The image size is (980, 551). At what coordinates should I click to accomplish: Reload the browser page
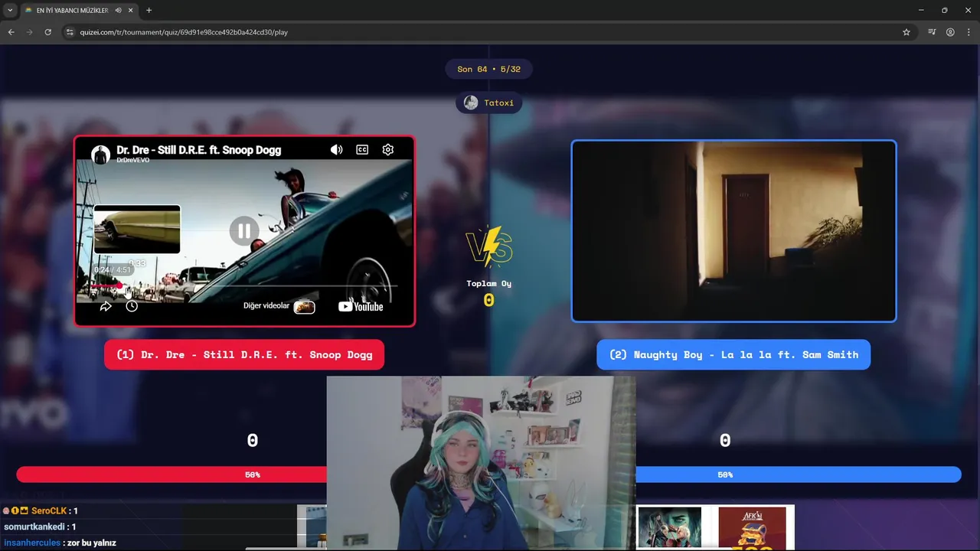(47, 32)
